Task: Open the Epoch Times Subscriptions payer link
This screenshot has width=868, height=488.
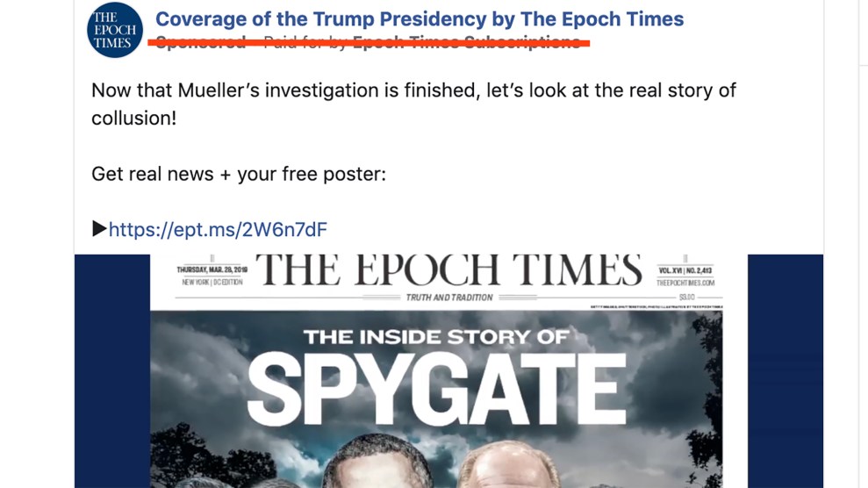Action: click(x=465, y=42)
